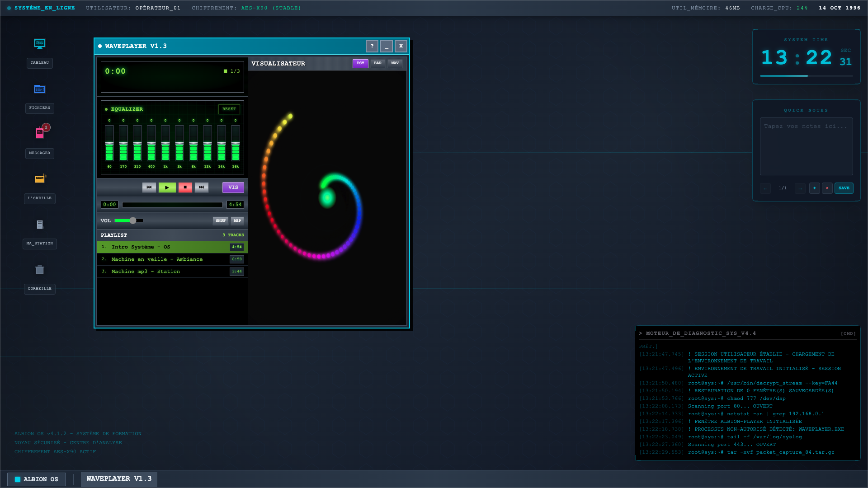Click the red stop button
Image resolution: width=868 pixels, height=488 pixels.
point(185,187)
